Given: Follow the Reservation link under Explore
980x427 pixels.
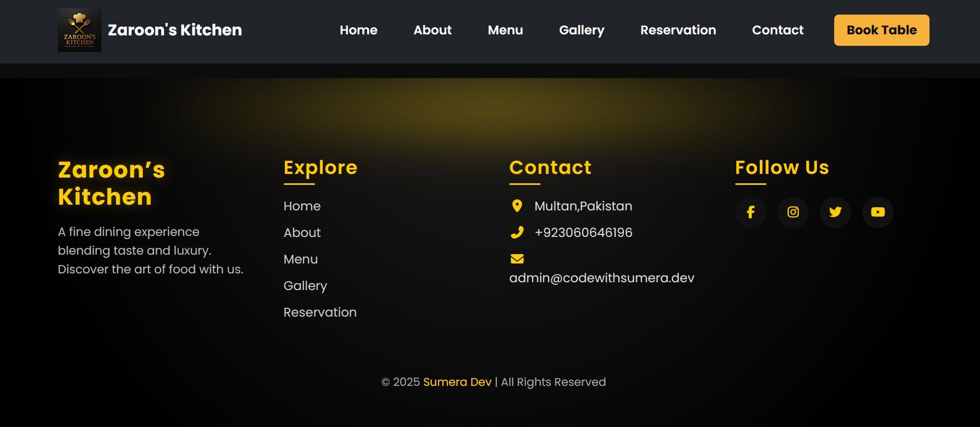Looking at the screenshot, I should pyautogui.click(x=320, y=312).
